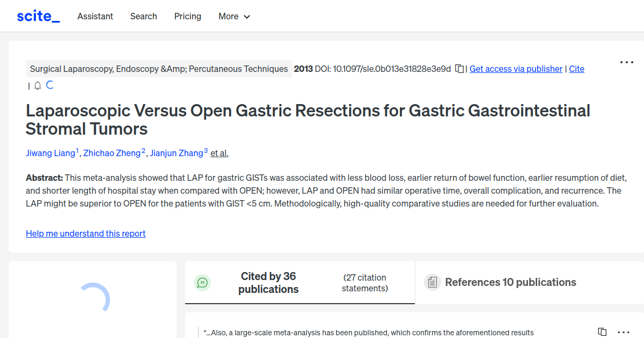Click the notification bell icon
Viewport: 644px width, 338px height.
coord(37,85)
